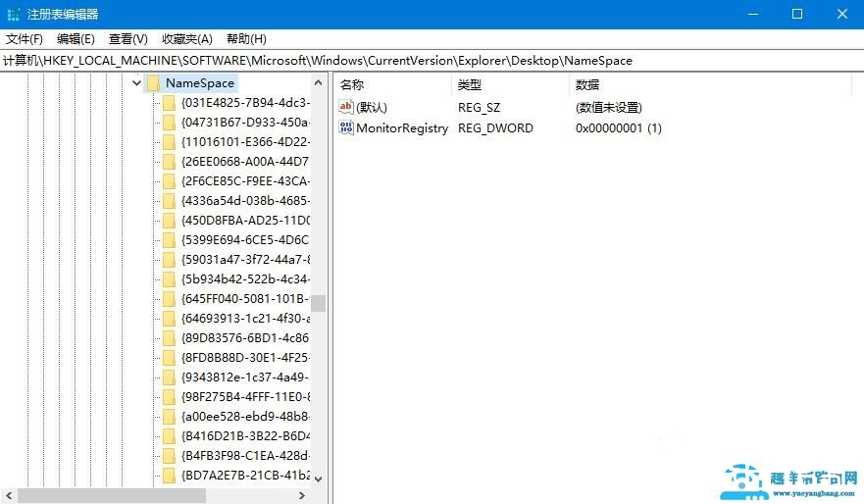Click the DWORD icon of MonitorRegistry
This screenshot has height=504, width=864.
[346, 127]
